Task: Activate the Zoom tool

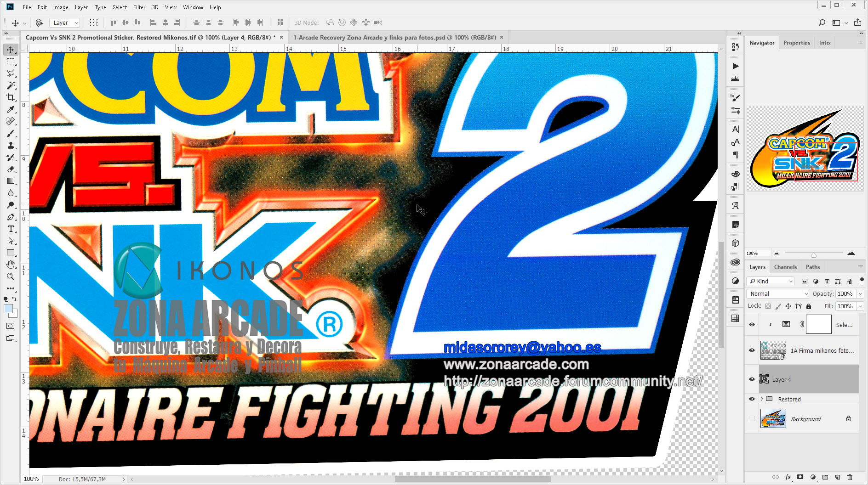Action: (11, 276)
